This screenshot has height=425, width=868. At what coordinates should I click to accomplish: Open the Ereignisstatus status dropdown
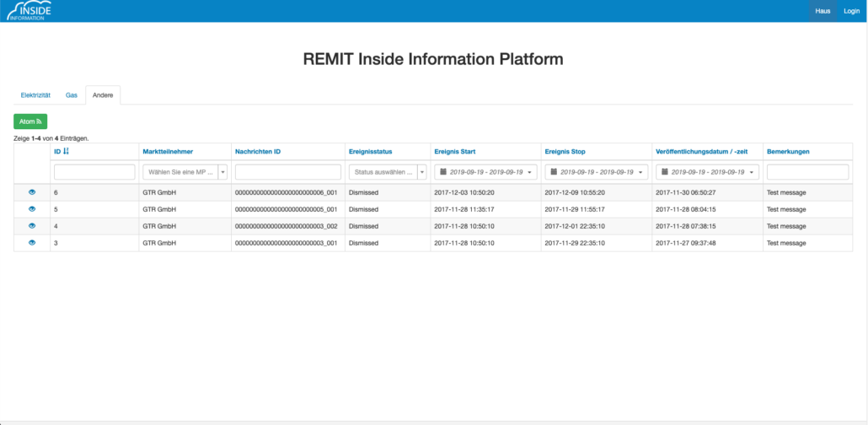(x=387, y=172)
